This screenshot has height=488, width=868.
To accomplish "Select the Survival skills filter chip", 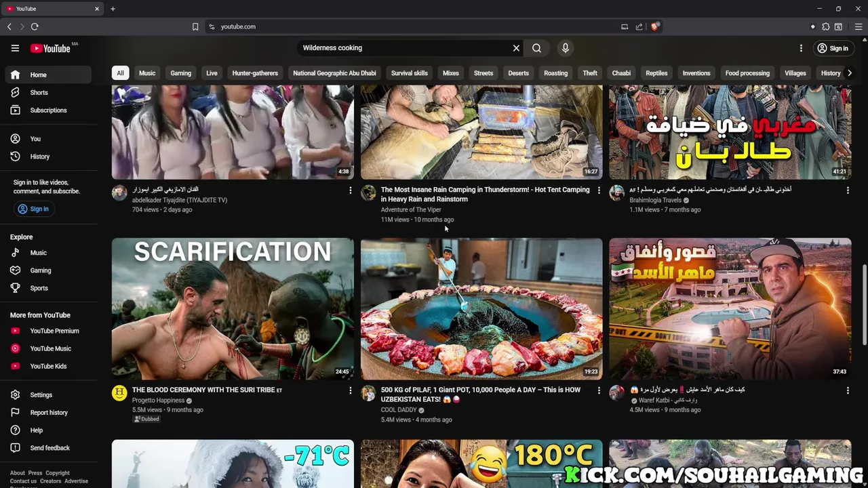I will [x=410, y=73].
